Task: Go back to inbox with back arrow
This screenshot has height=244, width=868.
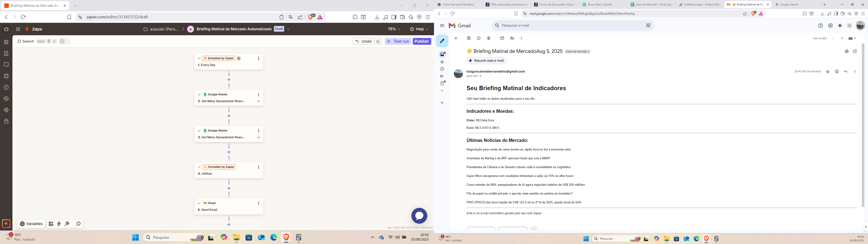Action: 456,38
